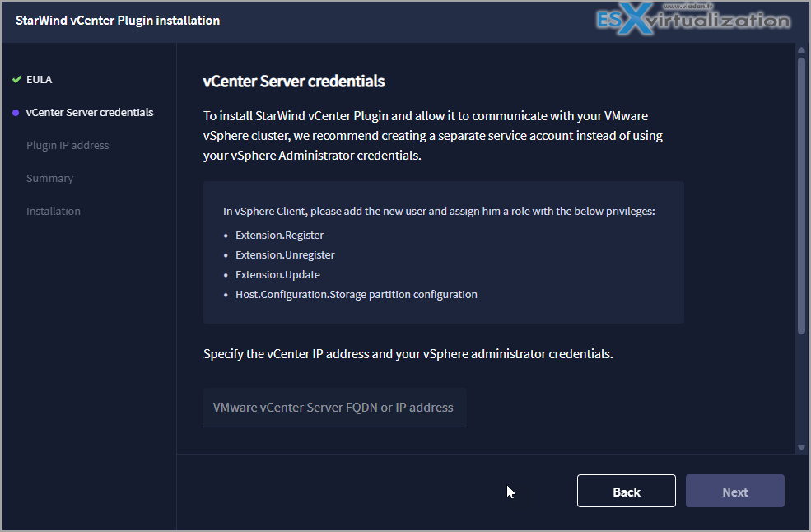
Task: Go to the Plugin IP address step
Action: (x=68, y=146)
